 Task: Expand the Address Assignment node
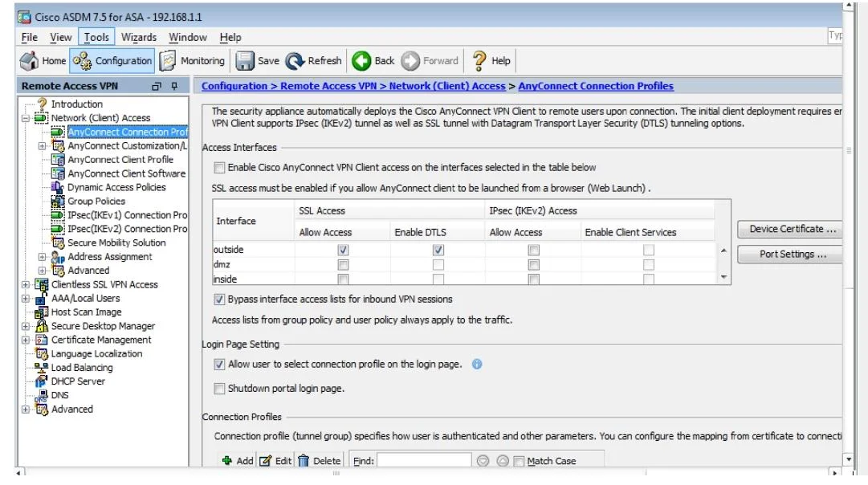click(42, 257)
